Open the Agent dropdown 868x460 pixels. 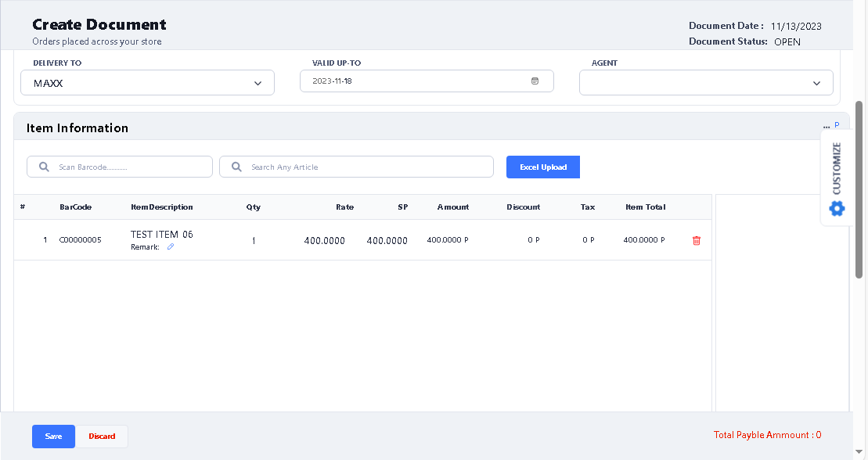click(706, 82)
